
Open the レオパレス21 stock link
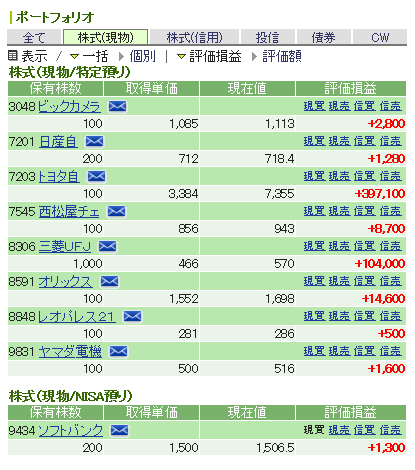tap(77, 317)
